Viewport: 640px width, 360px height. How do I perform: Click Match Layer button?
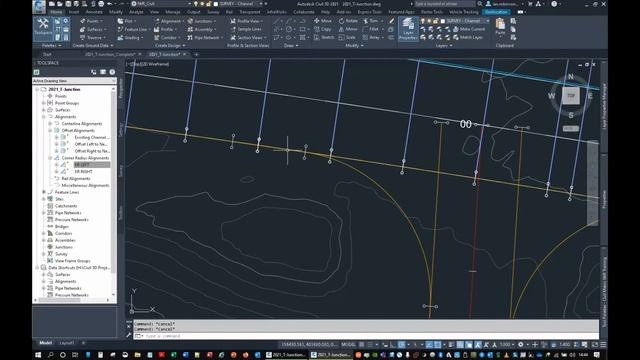pyautogui.click(x=468, y=38)
